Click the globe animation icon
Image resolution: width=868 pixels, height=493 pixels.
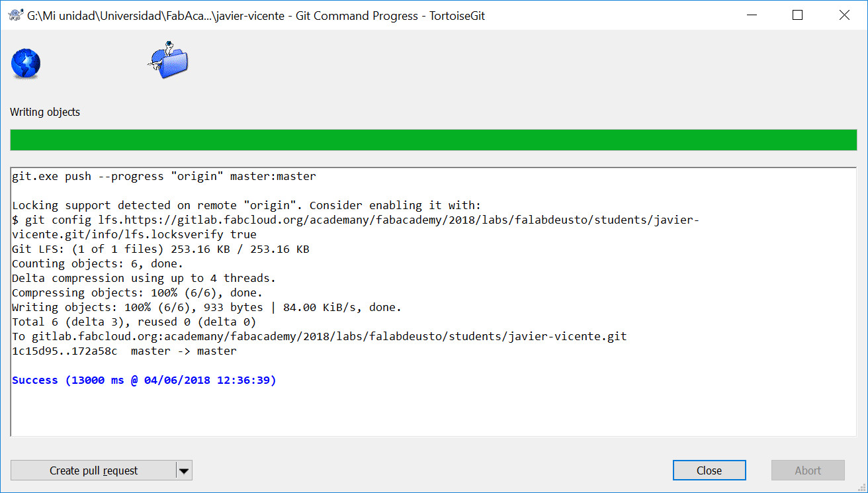(x=26, y=65)
